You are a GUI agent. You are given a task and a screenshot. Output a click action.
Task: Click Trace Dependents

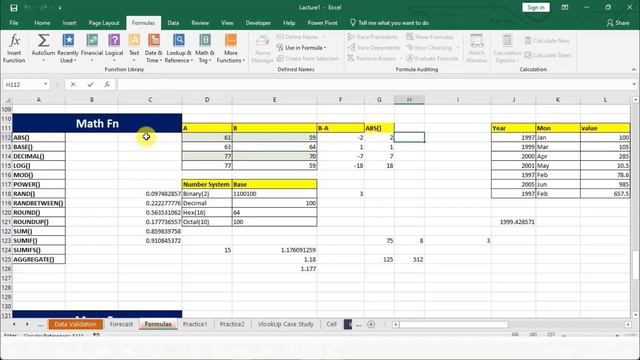click(373, 48)
